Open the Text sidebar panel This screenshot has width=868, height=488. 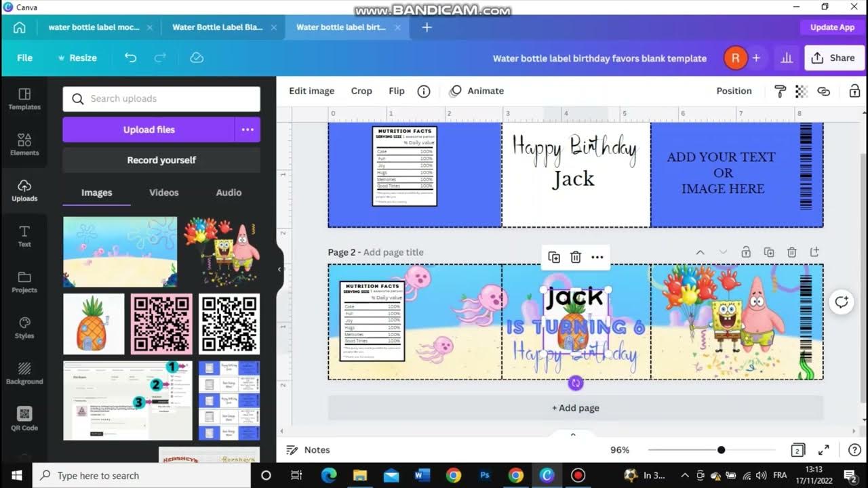pyautogui.click(x=24, y=236)
